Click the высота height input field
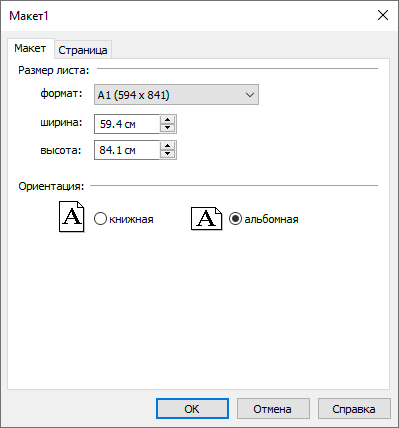Screen dimensions: 399x428 [x=127, y=150]
